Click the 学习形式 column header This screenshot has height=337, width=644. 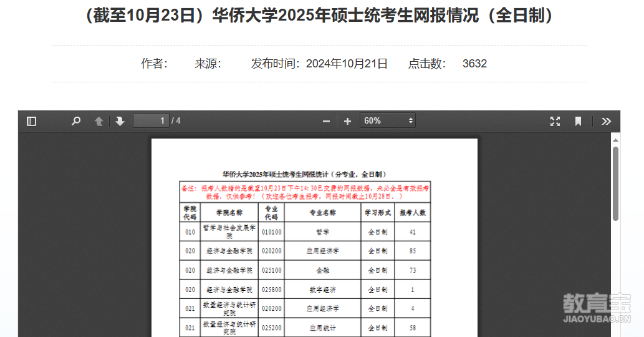(x=378, y=212)
